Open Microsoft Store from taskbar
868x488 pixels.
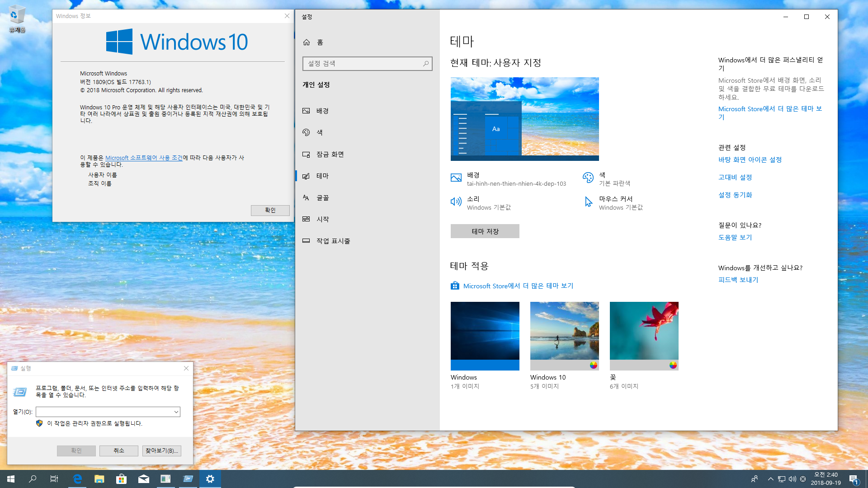122,479
